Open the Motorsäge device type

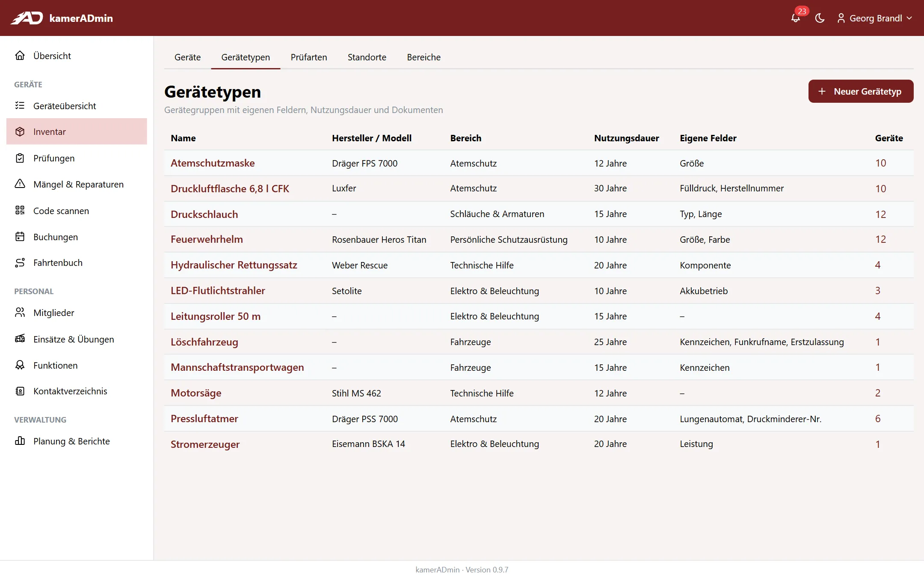tap(196, 393)
